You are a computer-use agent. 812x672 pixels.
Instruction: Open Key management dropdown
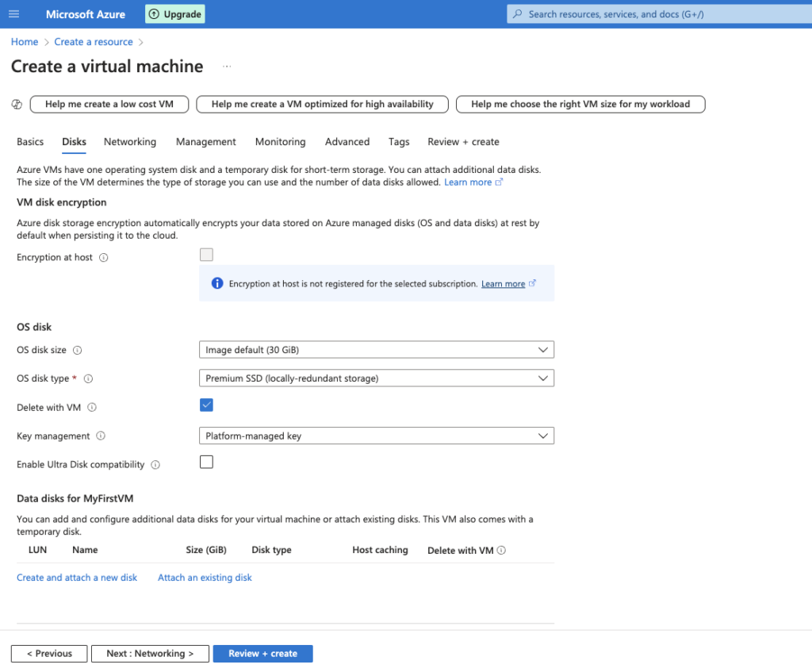click(377, 436)
